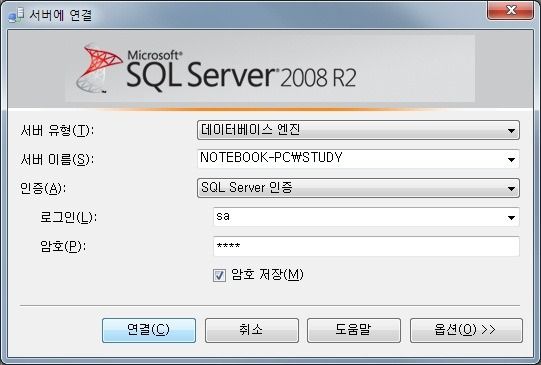Click the 인증(A) label
This screenshot has width=541, height=365.
[43, 188]
